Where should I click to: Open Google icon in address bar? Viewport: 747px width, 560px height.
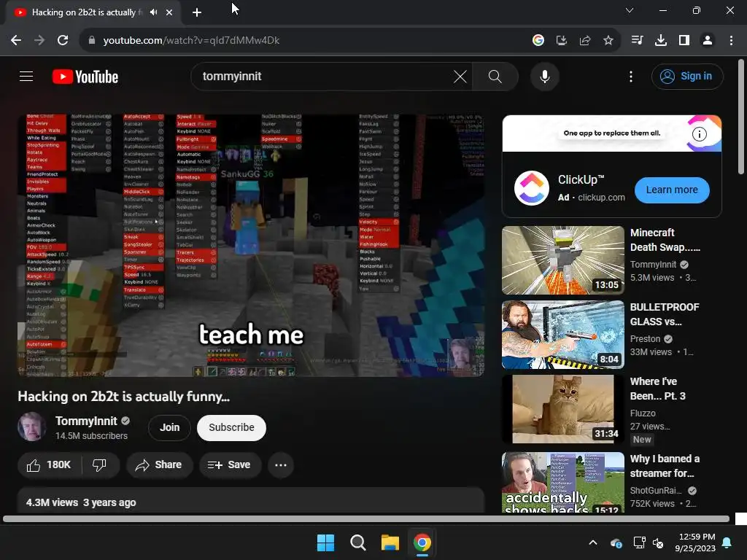(x=538, y=41)
